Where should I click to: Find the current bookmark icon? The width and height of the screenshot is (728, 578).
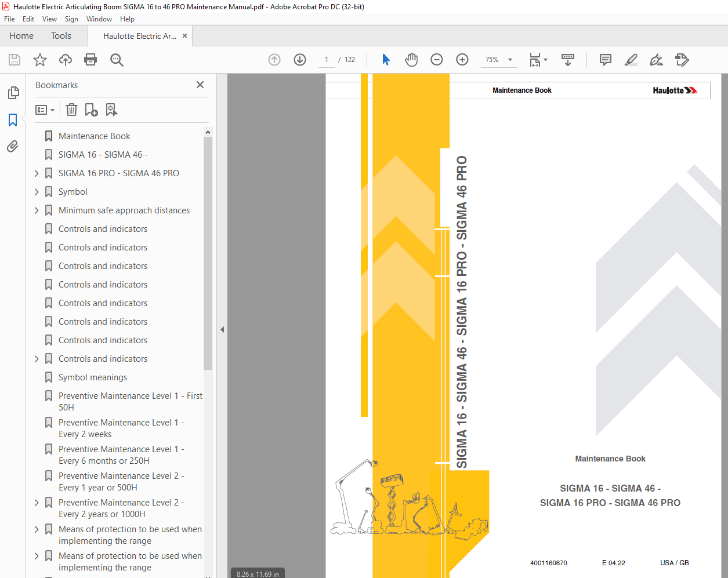point(111,110)
